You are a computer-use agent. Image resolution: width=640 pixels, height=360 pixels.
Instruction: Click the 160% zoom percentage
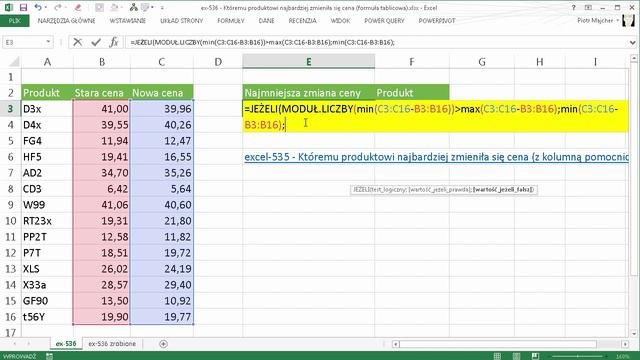coord(622,356)
